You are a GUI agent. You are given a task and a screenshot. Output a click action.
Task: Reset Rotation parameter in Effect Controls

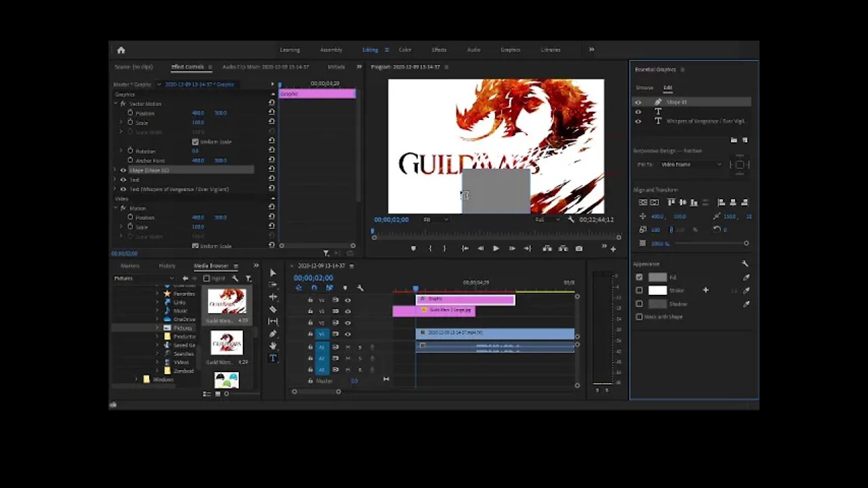(271, 151)
